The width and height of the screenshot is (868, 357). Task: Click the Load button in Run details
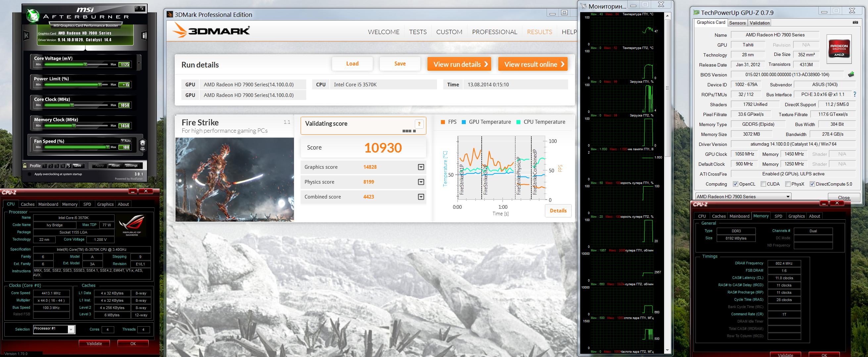[352, 64]
